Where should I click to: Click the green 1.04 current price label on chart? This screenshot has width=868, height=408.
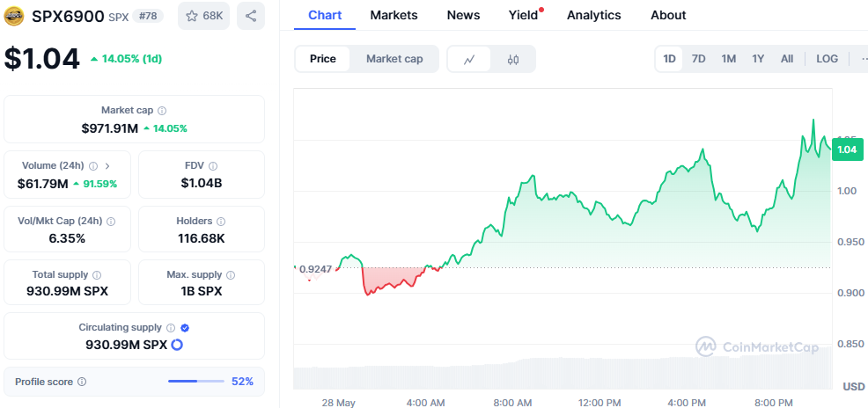coord(847,149)
